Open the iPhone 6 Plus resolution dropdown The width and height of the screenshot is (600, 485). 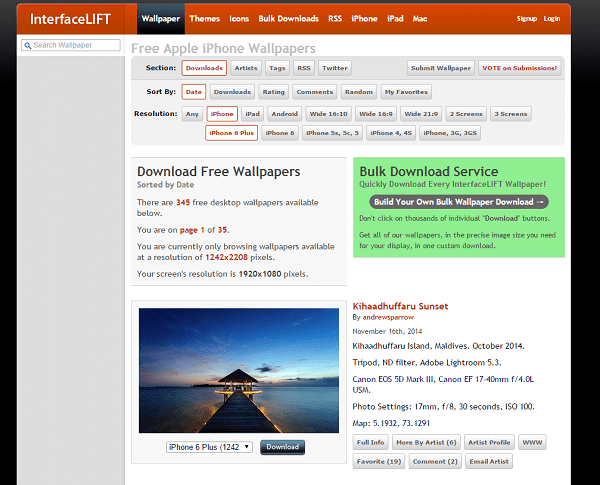(209, 447)
